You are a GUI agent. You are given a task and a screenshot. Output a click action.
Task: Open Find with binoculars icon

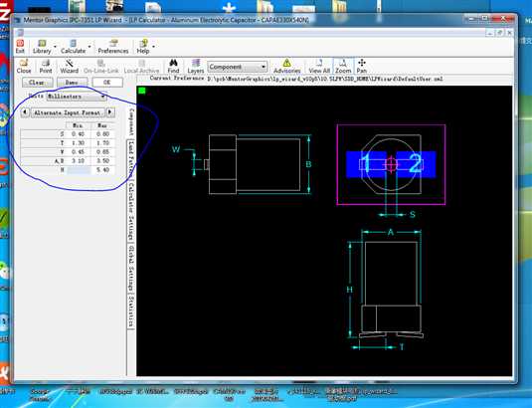click(173, 67)
